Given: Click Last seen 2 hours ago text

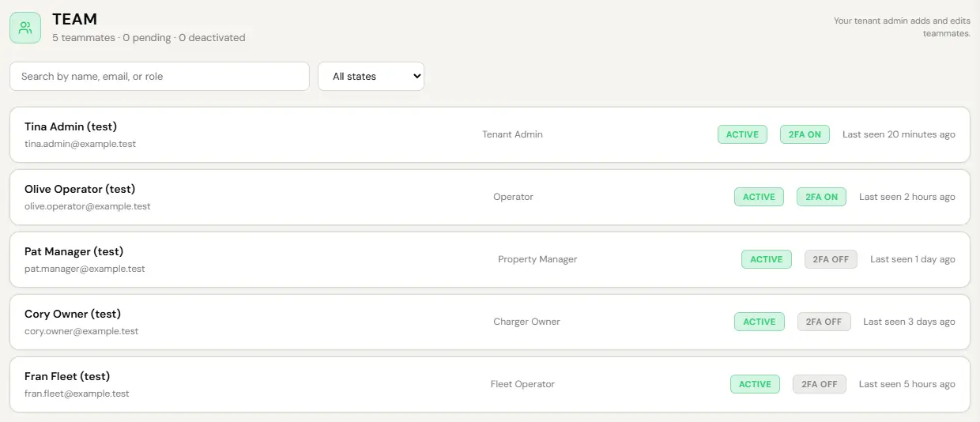Looking at the screenshot, I should 907,197.
